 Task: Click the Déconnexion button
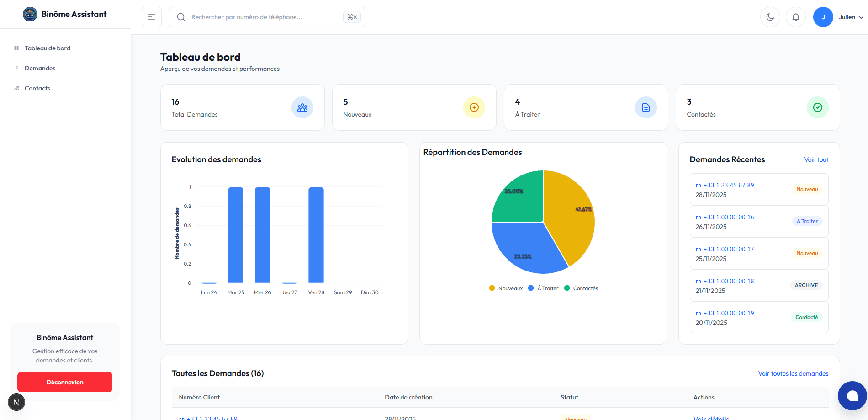click(64, 382)
